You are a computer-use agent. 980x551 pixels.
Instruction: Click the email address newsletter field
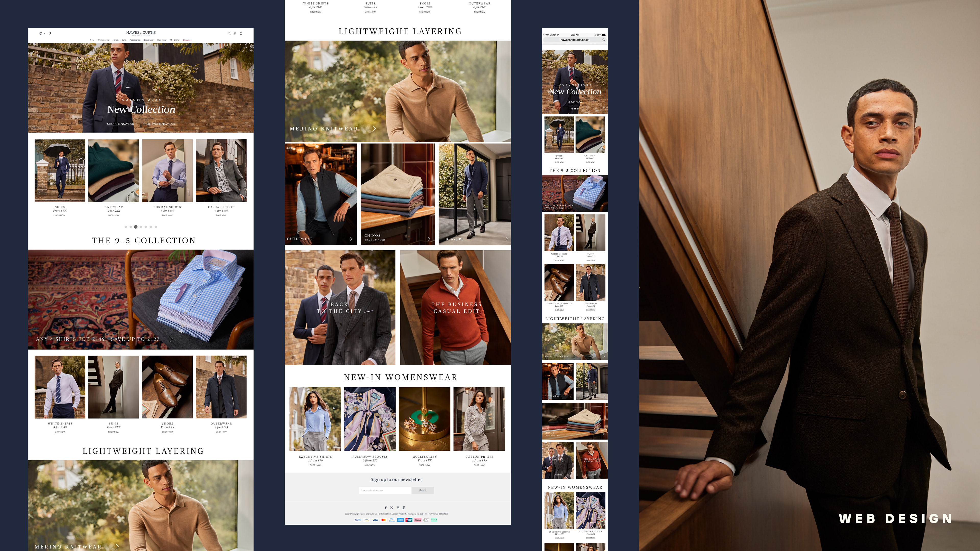point(385,490)
